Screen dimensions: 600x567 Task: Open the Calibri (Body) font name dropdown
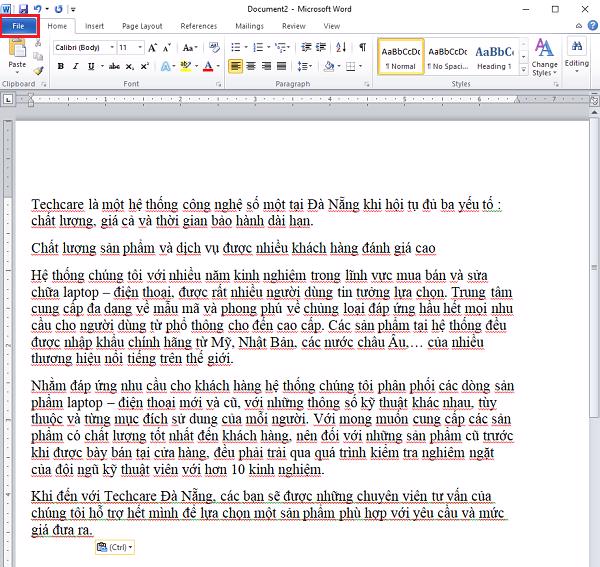(x=82, y=47)
